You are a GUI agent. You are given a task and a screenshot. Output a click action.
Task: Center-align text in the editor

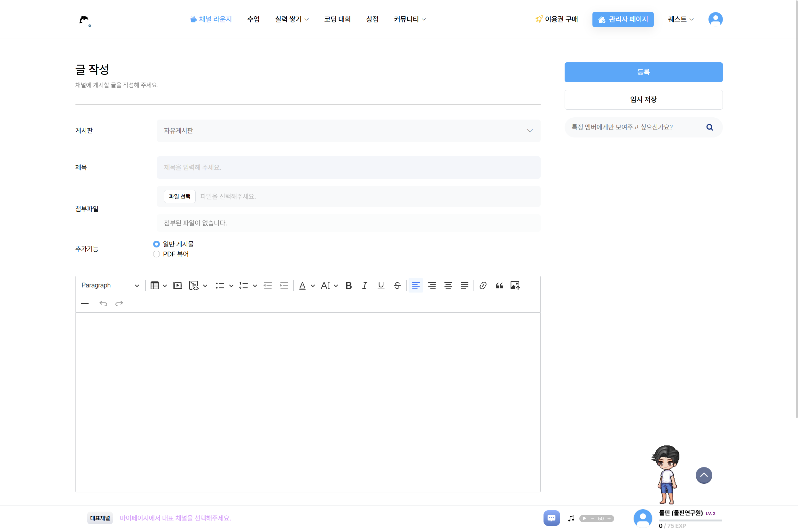pyautogui.click(x=448, y=286)
